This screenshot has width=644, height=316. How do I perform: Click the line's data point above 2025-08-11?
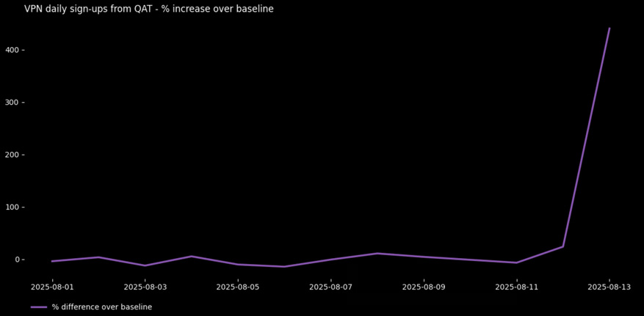coord(516,262)
